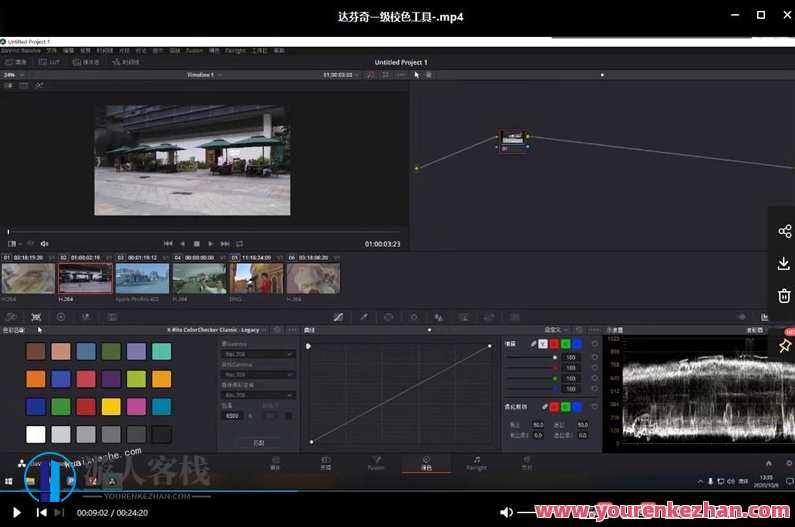Click the video player volume speaker icon
The height and width of the screenshot is (527, 795).
[x=507, y=512]
